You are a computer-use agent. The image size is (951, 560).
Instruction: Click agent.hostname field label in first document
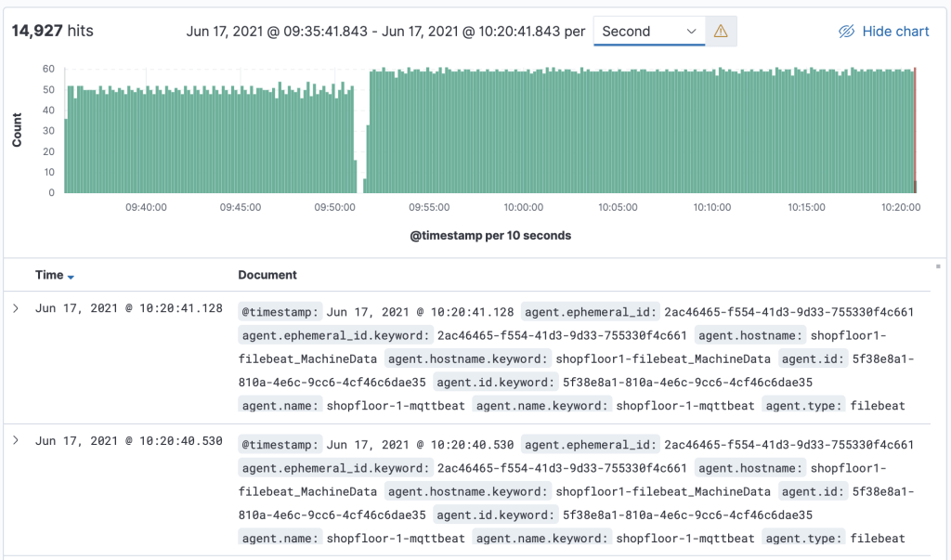tap(750, 335)
